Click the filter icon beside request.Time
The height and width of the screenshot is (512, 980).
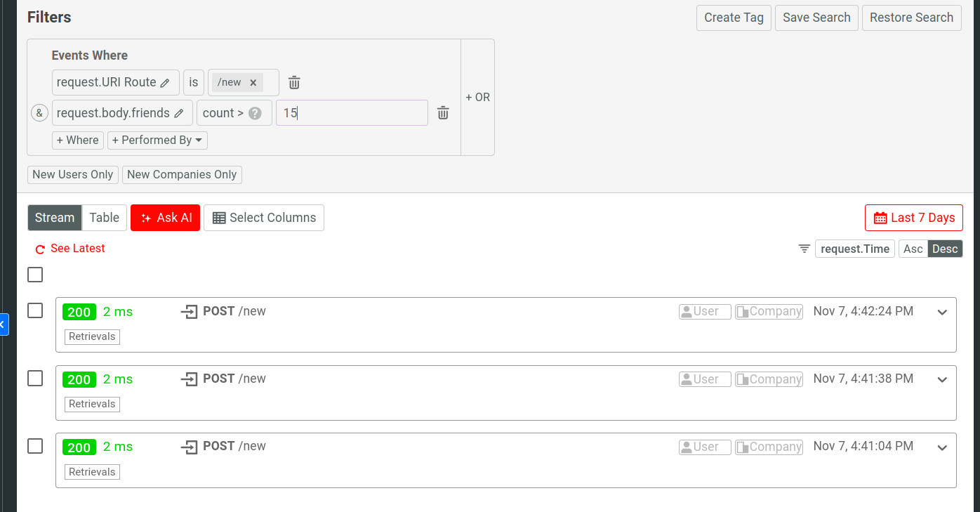click(804, 248)
